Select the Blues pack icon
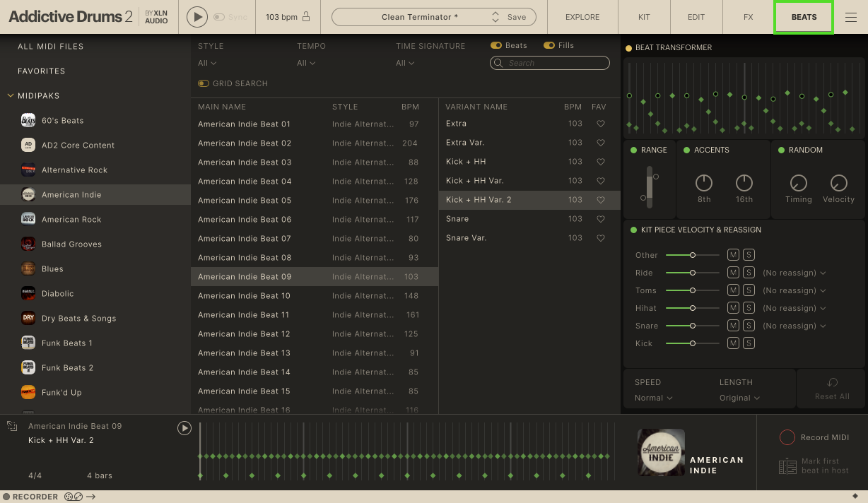 (x=28, y=269)
